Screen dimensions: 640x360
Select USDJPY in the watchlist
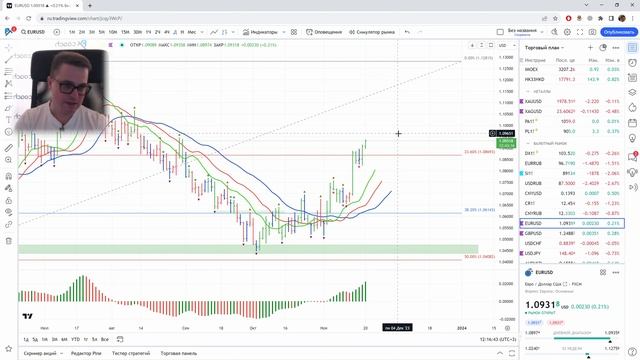click(572, 253)
